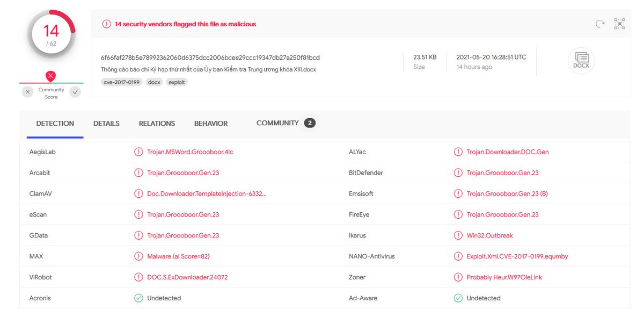Screen dimensions: 644x309
Task: Click the 2021-05-20 16:28:51 UTC timestamp
Action: click(491, 57)
